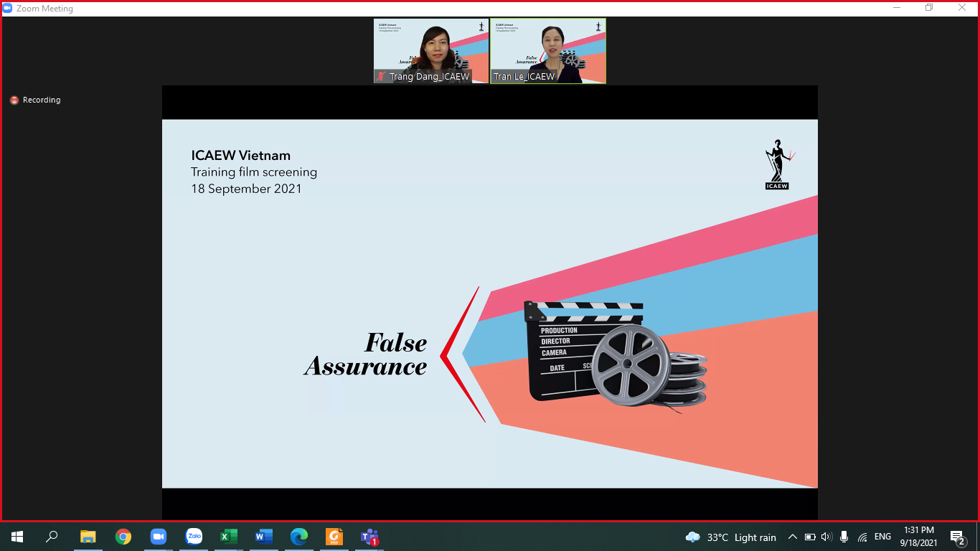This screenshot has height=551, width=980.
Task: Click the Recording indicator
Action: tap(35, 100)
